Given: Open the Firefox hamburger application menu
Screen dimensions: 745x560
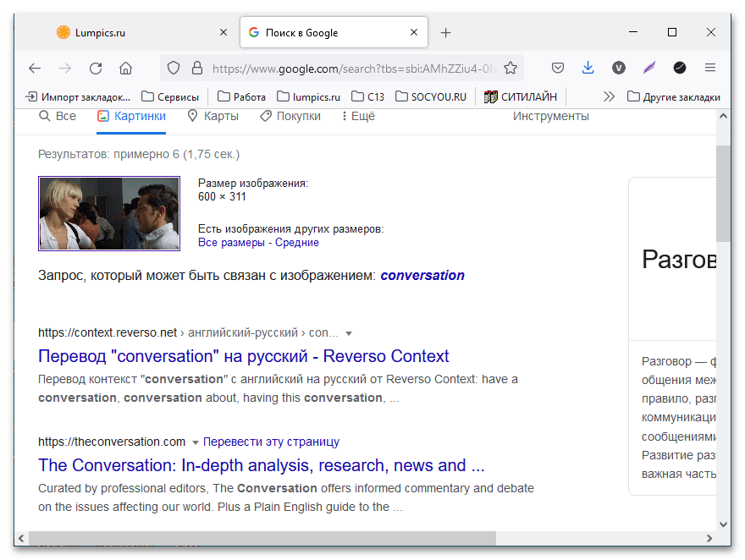Looking at the screenshot, I should coord(710,68).
